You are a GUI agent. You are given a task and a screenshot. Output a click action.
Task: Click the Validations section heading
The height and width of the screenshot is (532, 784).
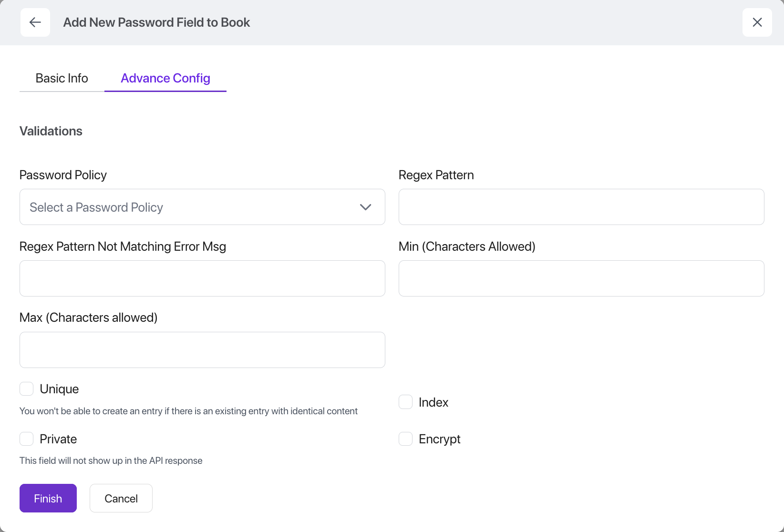point(51,131)
